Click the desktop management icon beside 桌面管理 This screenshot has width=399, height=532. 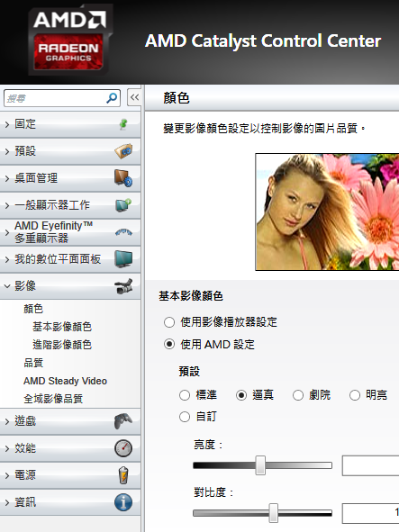(123, 178)
